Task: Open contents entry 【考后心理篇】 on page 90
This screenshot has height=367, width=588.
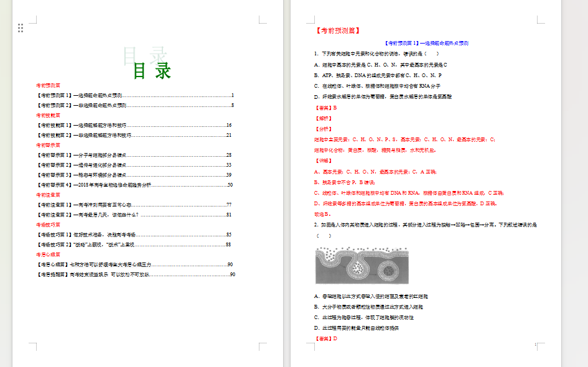Action: [134, 264]
